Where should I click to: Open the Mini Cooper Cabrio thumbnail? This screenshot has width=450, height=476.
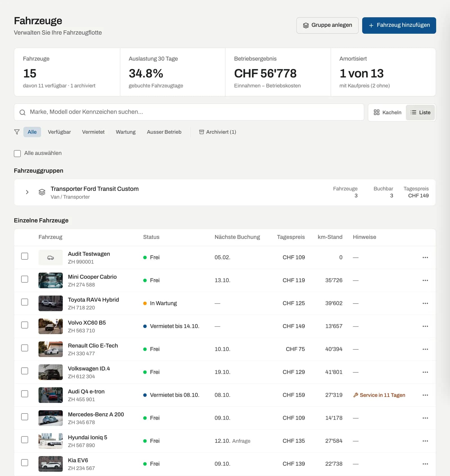click(x=51, y=280)
